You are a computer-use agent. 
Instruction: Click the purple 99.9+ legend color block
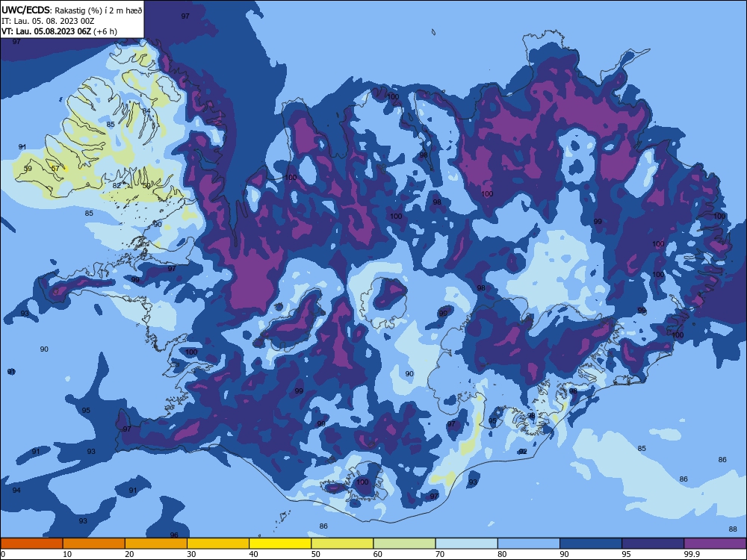(715, 544)
